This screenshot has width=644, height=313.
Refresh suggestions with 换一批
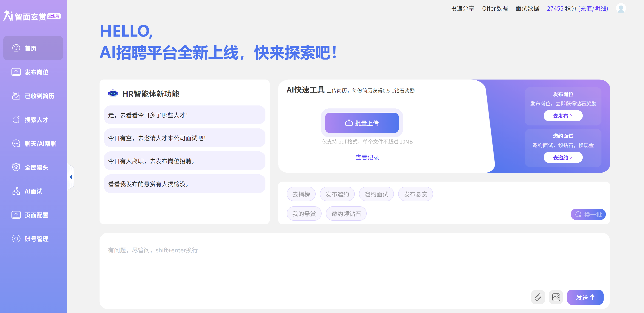click(588, 214)
